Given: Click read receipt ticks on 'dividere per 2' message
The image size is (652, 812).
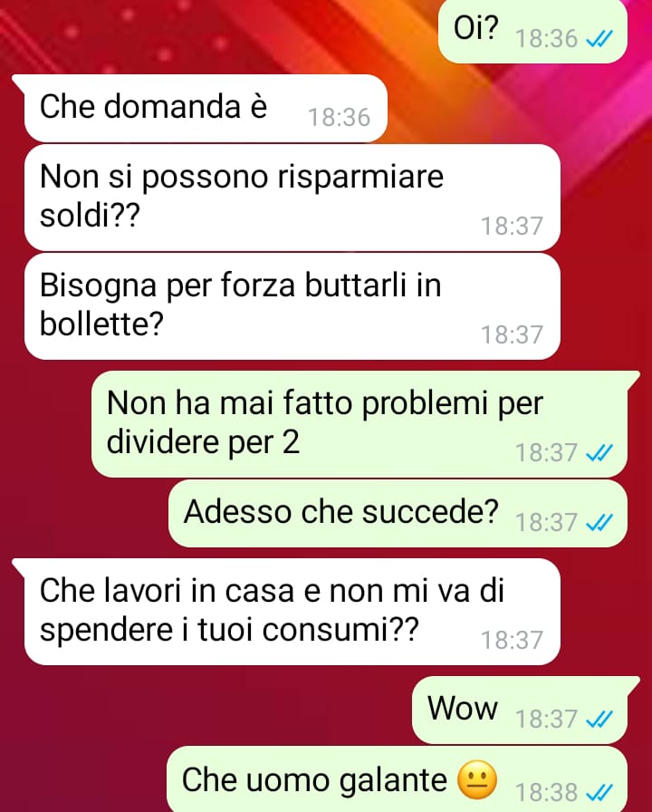Looking at the screenshot, I should (x=599, y=453).
